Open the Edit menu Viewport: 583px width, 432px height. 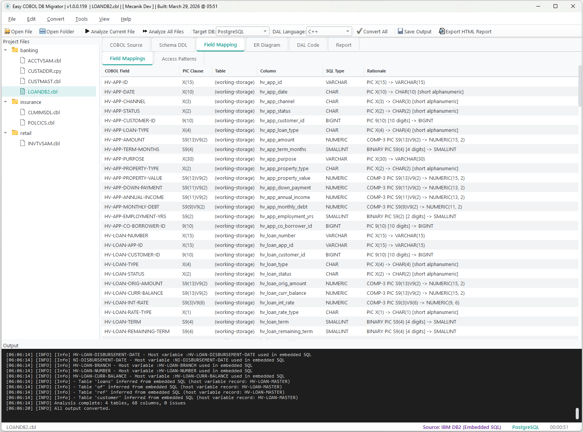(x=31, y=19)
